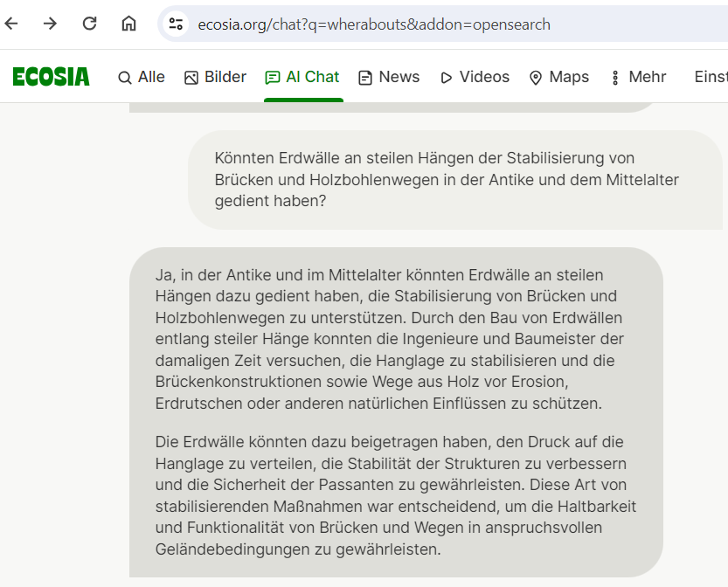This screenshot has width=728, height=587.
Task: Go back using the browser back arrow
Action: (x=11, y=24)
